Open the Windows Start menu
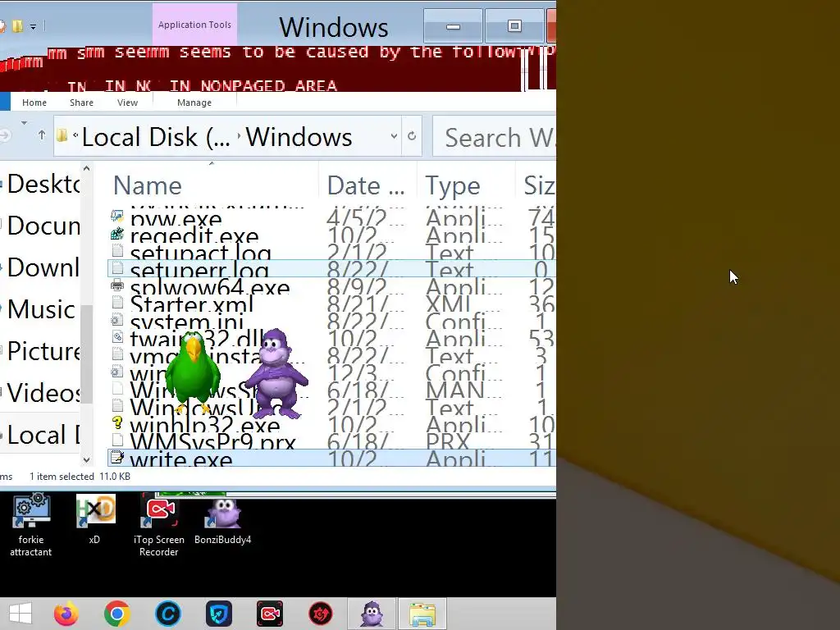 click(20, 614)
